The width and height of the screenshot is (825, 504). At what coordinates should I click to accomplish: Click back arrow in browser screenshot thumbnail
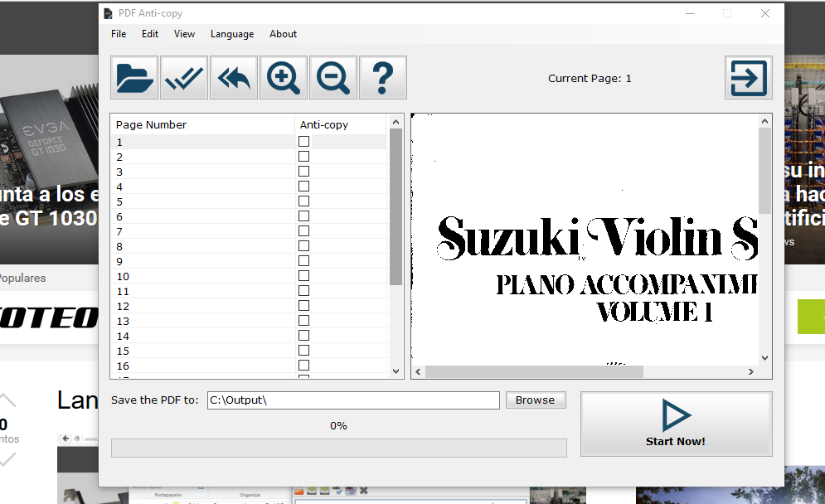tap(66, 439)
